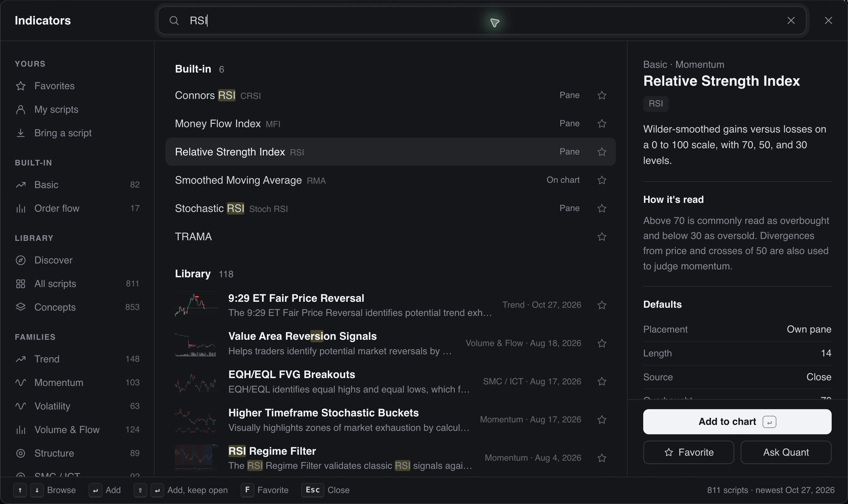Toggle star on Relative Strength Index row
This screenshot has width=848, height=504.
click(x=602, y=151)
